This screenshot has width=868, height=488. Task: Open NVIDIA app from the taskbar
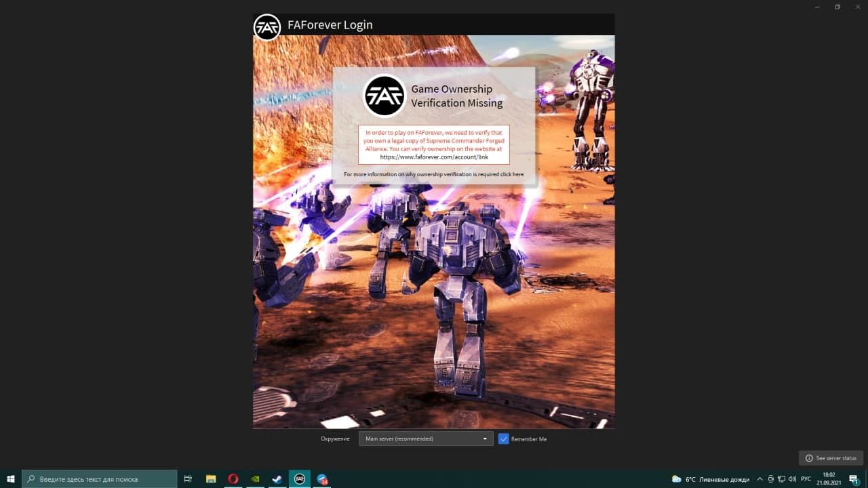255,479
